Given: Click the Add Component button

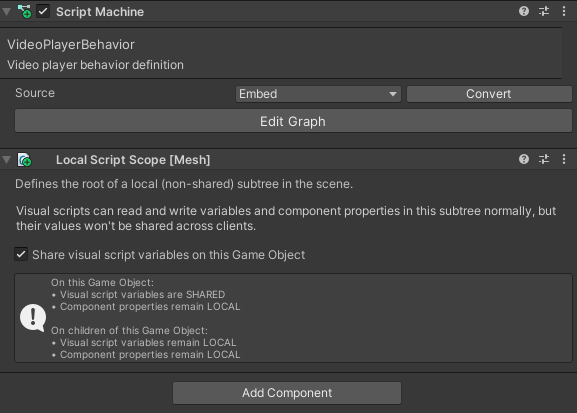Looking at the screenshot, I should [x=287, y=393].
